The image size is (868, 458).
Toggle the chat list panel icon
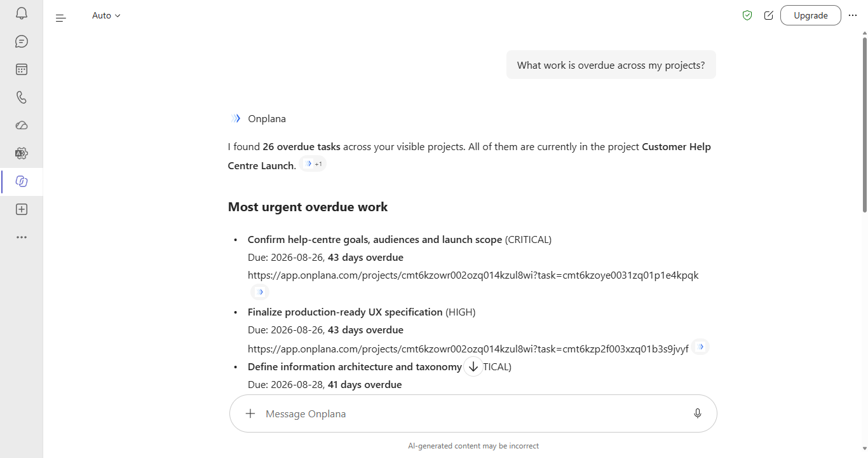coord(61,18)
